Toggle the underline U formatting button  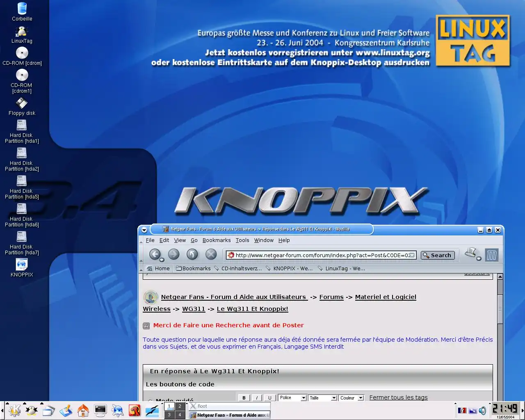coord(269,398)
